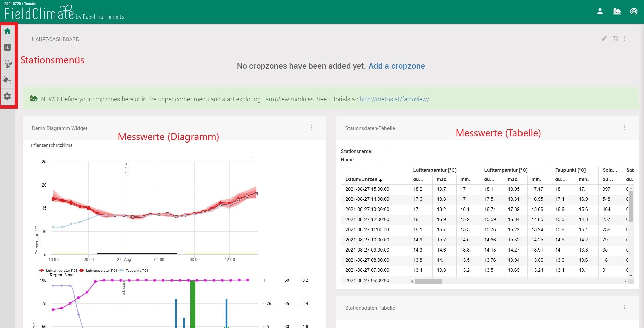
Task: Click the table's horizontal scrollbar thumb
Action: [x=428, y=282]
